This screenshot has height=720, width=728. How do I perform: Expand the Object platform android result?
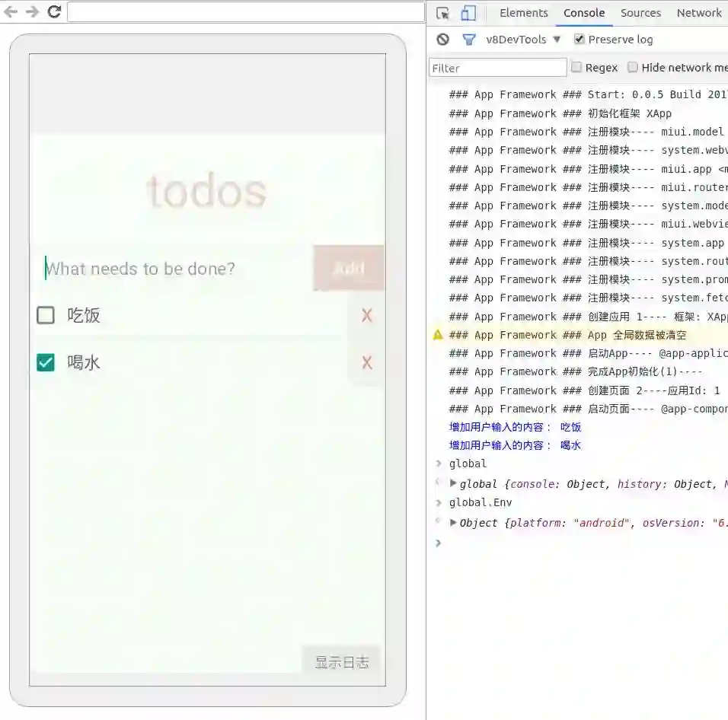tap(453, 522)
